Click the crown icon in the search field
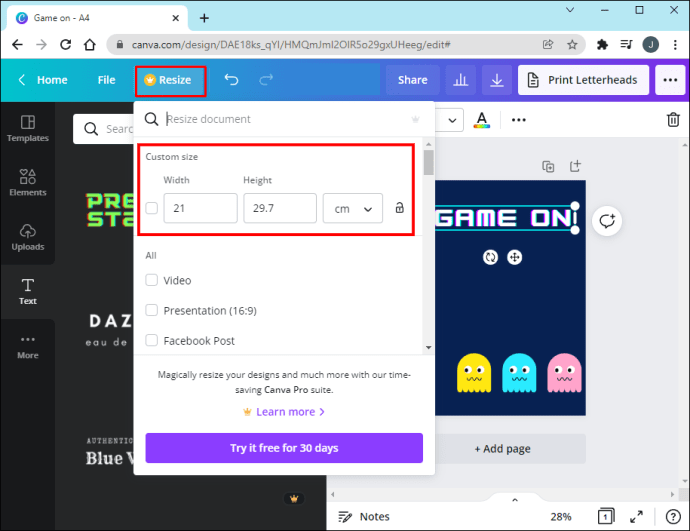This screenshot has height=531, width=690. coord(415,119)
